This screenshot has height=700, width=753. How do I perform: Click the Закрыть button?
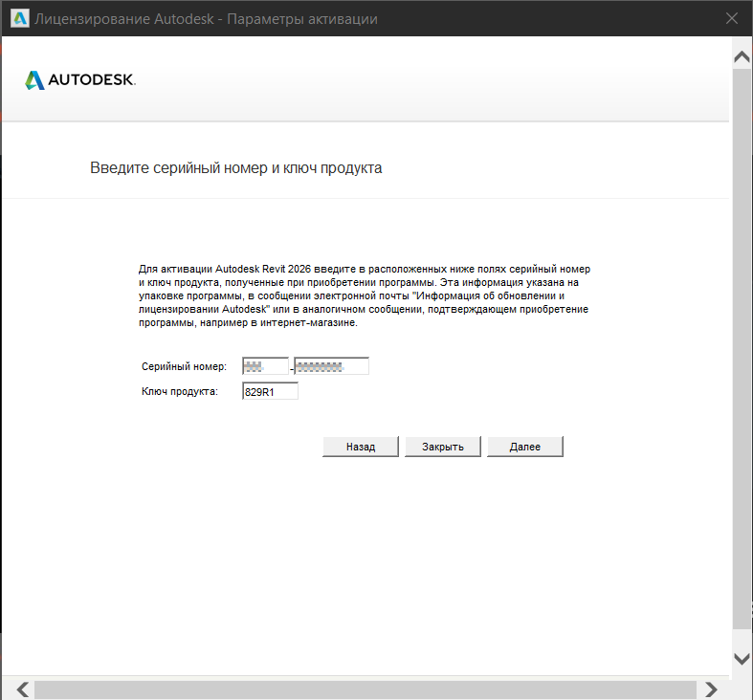coord(443,447)
